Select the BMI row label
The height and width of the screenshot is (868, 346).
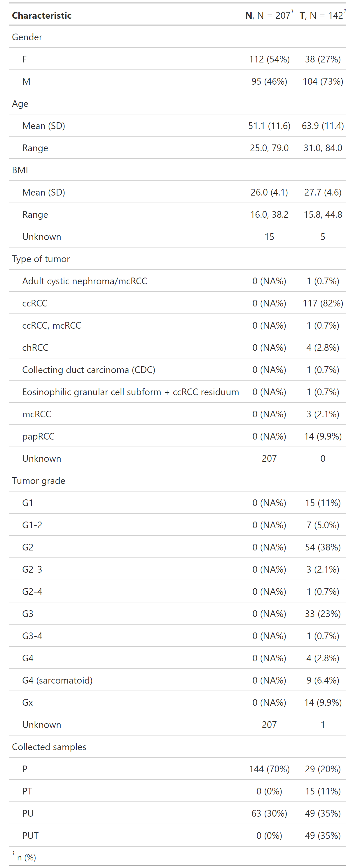point(20,170)
